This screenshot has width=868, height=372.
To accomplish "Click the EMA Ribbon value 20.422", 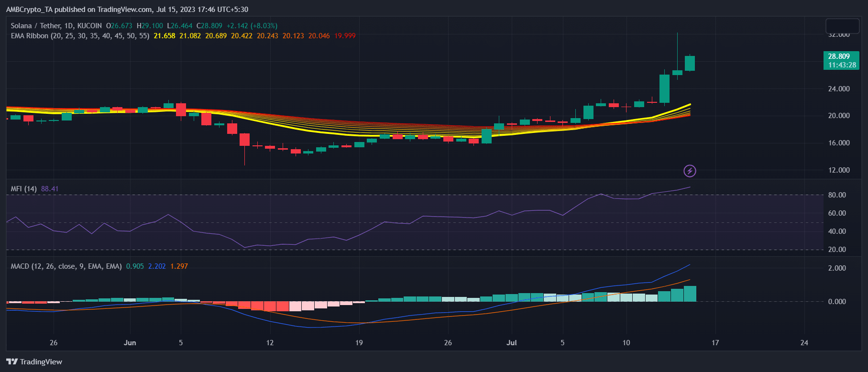I will point(242,36).
